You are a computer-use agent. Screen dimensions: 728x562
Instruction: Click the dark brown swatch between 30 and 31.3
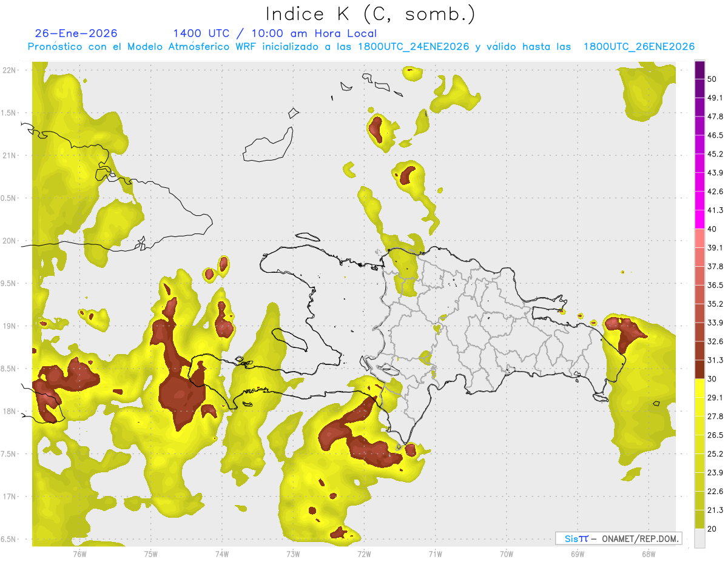coord(699,369)
